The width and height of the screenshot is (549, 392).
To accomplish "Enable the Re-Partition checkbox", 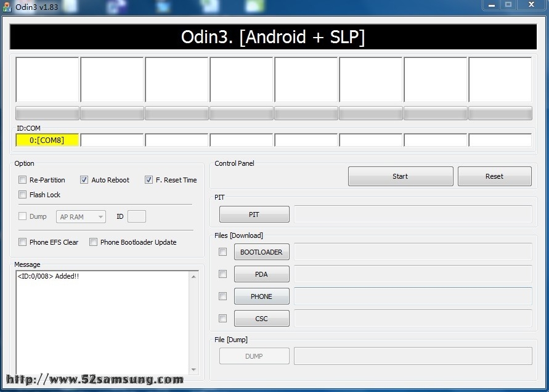I will coord(22,180).
